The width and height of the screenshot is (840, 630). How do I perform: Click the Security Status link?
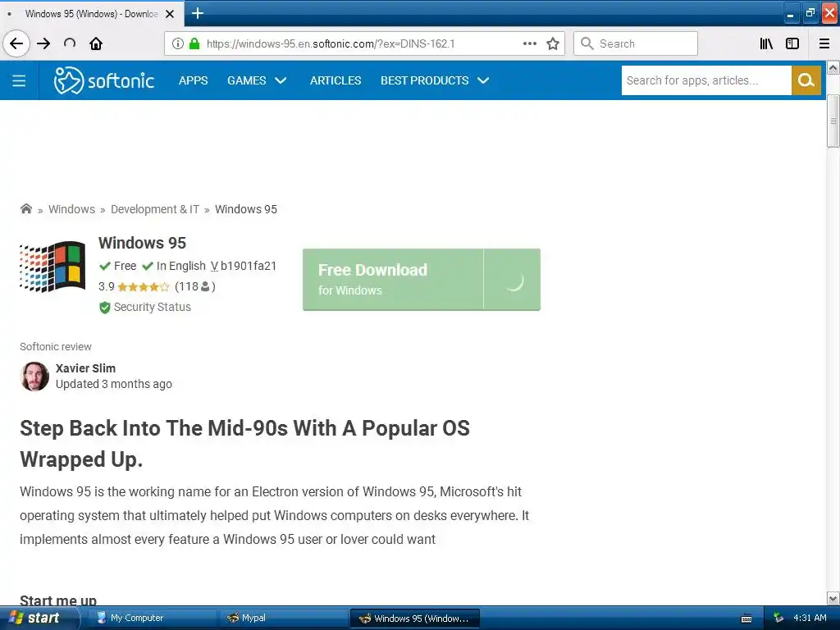point(152,307)
